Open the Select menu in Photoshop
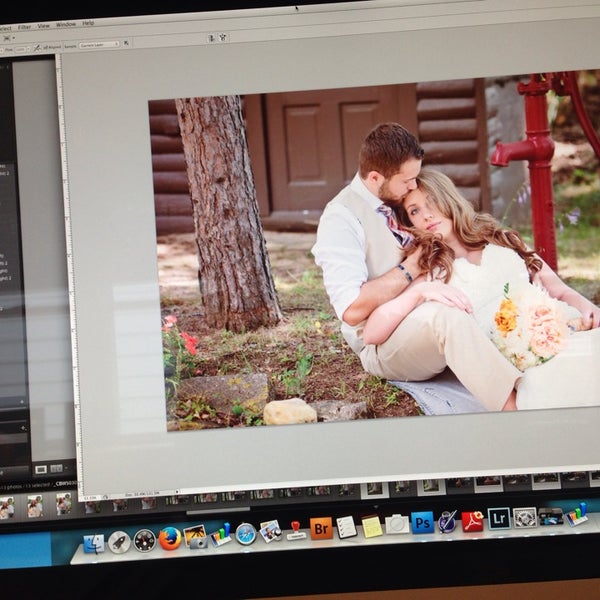This screenshot has width=600, height=600. pos(5,28)
